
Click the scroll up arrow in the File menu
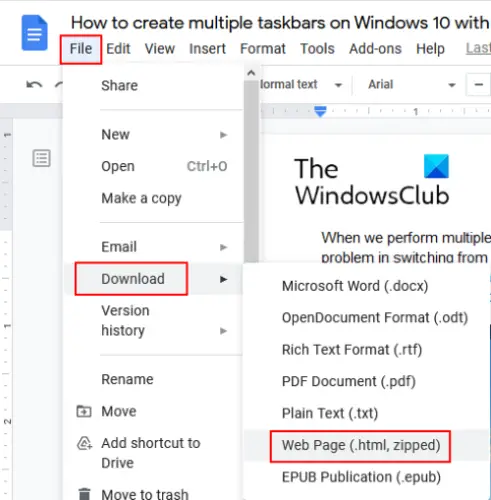tap(251, 73)
